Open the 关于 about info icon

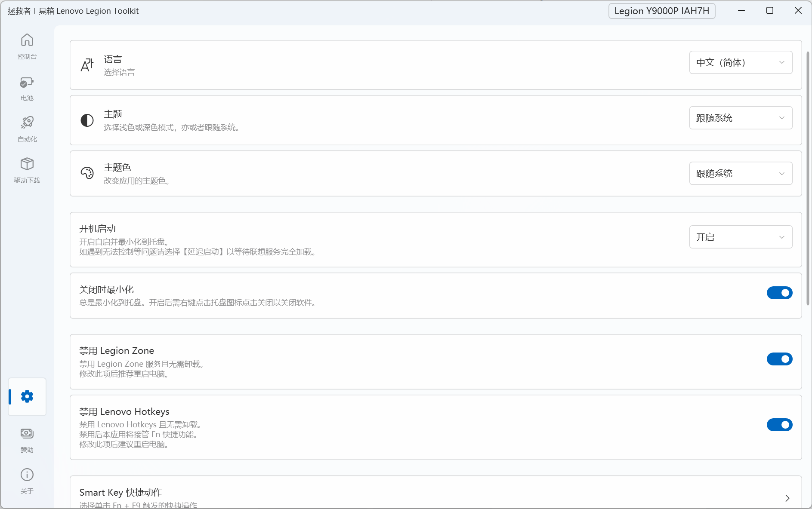(x=27, y=475)
